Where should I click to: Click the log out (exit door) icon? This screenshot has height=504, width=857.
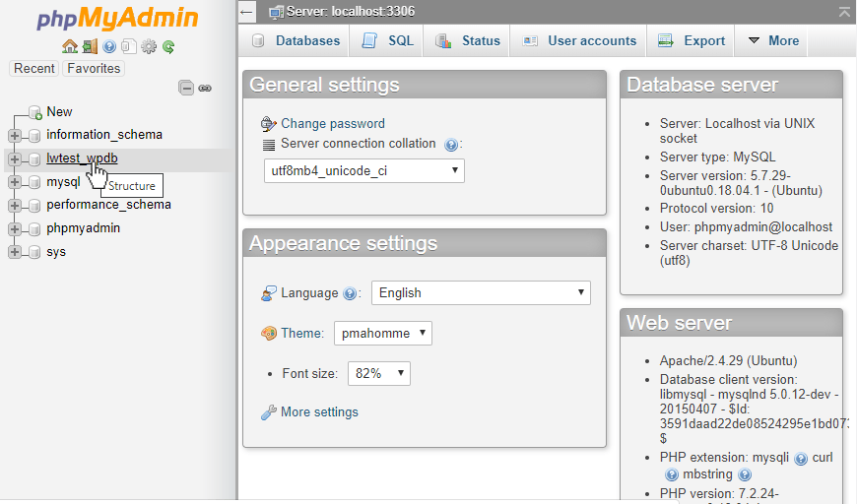point(90,47)
